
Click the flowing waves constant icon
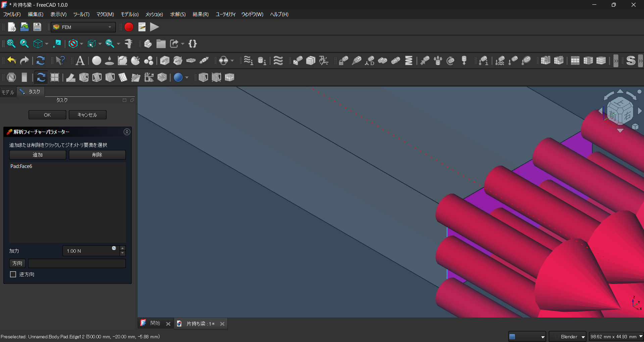click(x=278, y=60)
